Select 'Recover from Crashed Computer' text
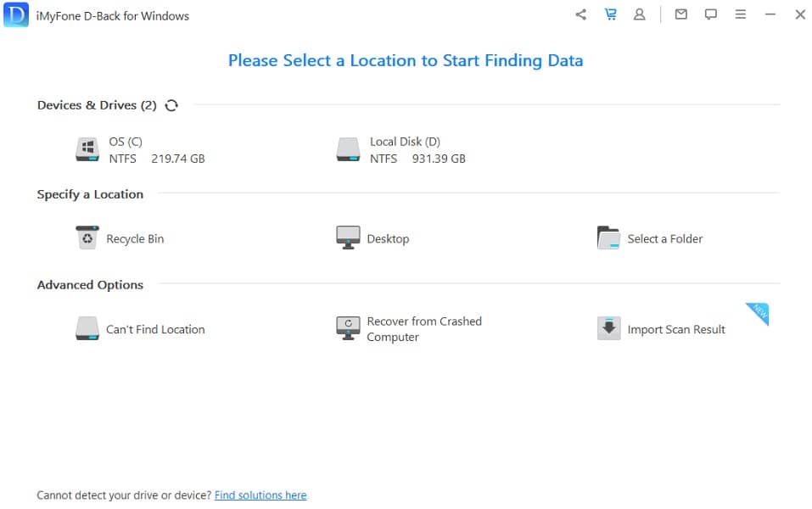Screen dimensions: 812x509 pyautogui.click(x=424, y=329)
